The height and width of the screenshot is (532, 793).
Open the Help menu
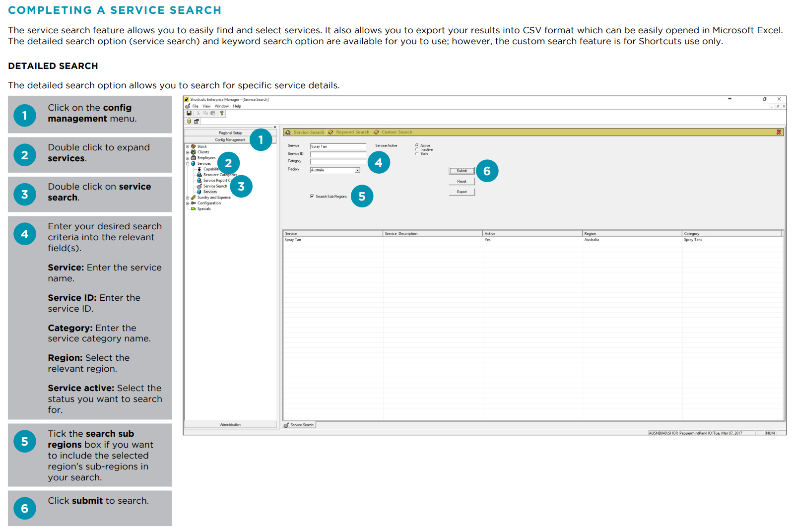click(237, 106)
